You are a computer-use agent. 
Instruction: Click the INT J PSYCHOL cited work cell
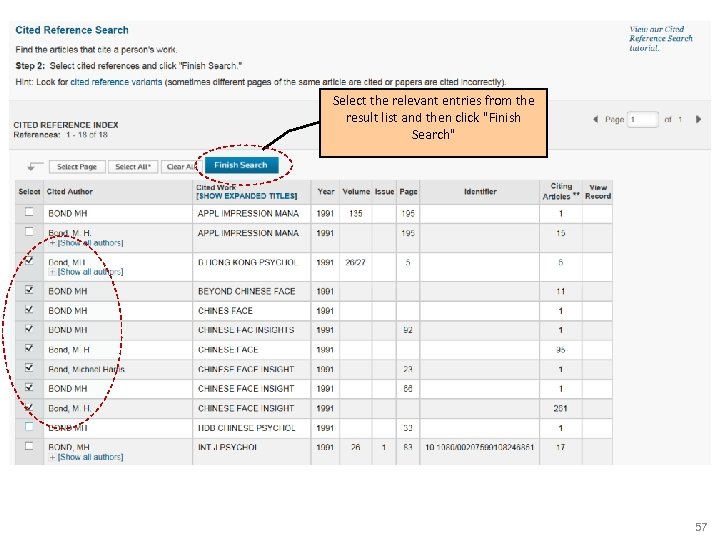click(228, 447)
